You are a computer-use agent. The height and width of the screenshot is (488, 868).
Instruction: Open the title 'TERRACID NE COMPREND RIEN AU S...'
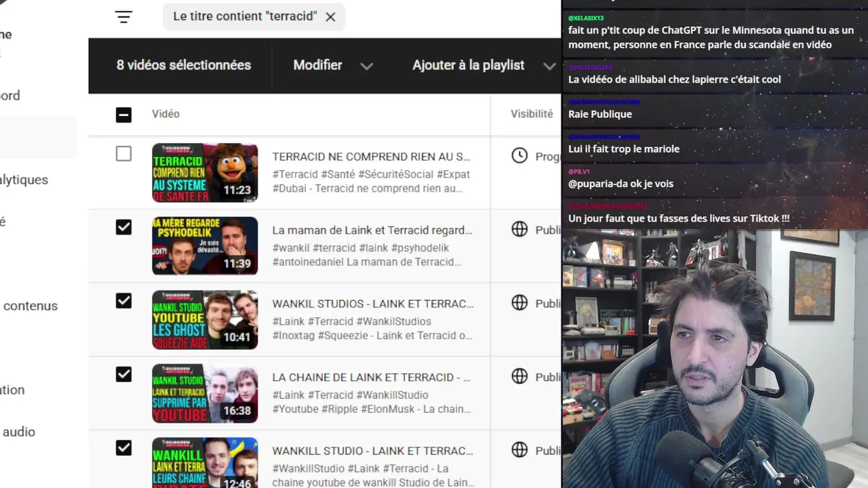[x=371, y=157]
